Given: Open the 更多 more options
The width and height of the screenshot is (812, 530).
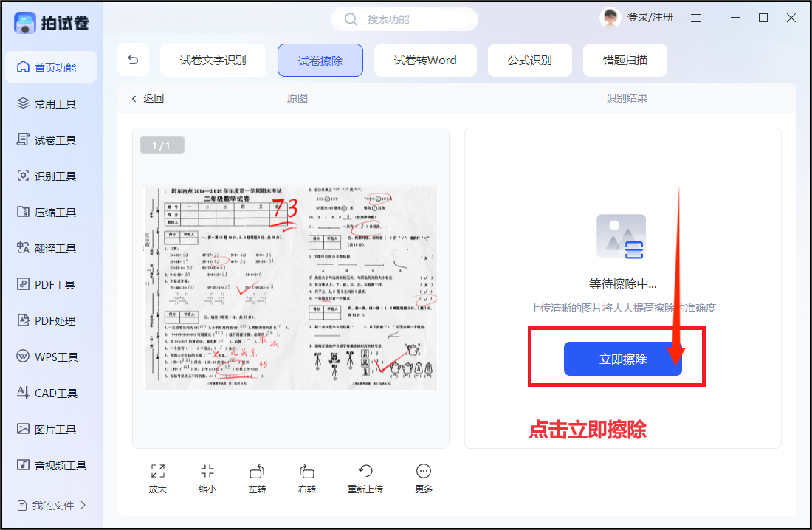Looking at the screenshot, I should (424, 478).
